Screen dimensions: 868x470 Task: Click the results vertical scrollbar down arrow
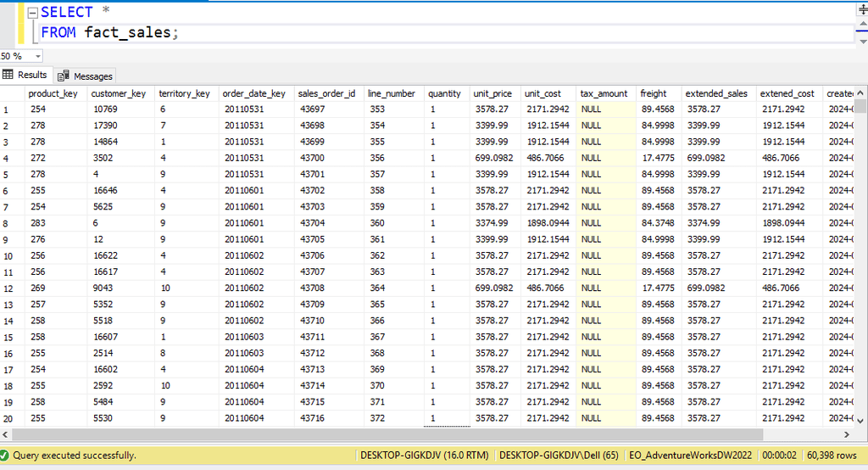[x=860, y=421]
